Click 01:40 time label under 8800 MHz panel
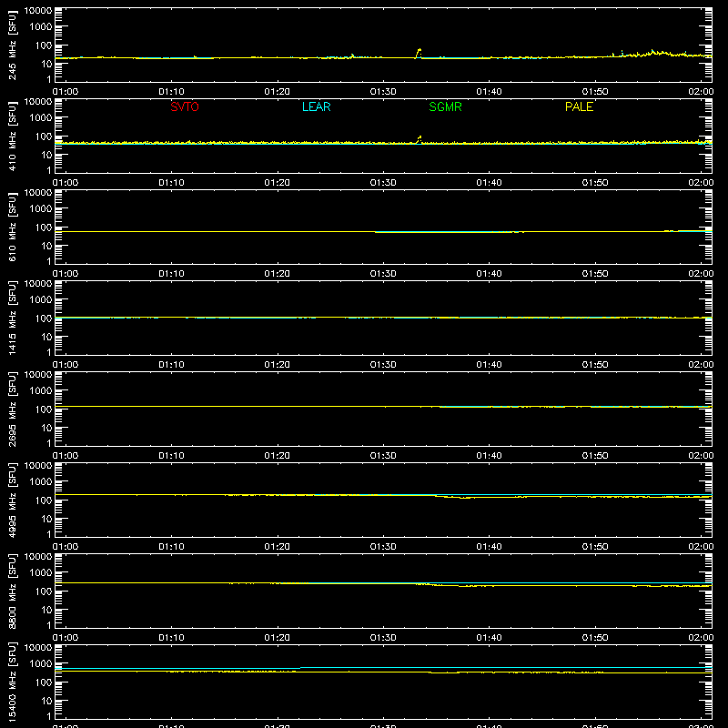Viewport: 728px width, 728px height. (489, 638)
